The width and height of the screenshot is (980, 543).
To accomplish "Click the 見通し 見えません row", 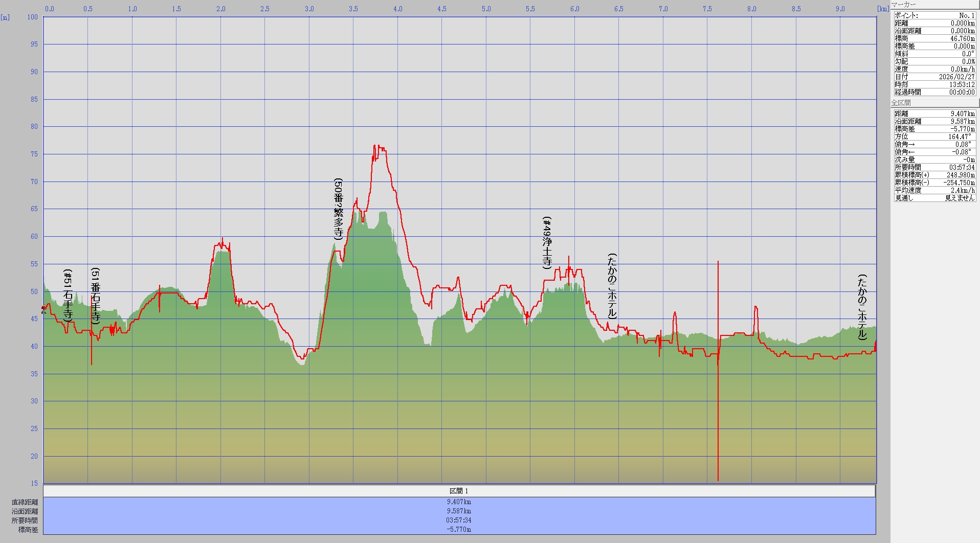I will click(x=934, y=198).
